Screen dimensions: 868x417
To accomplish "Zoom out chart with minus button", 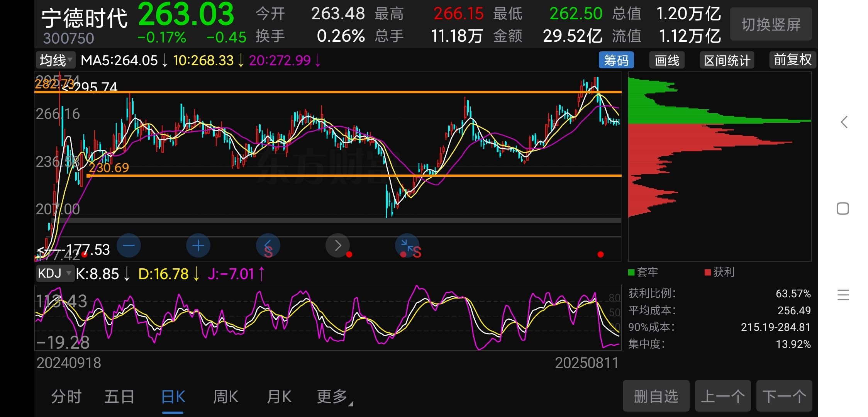I will click(x=129, y=246).
